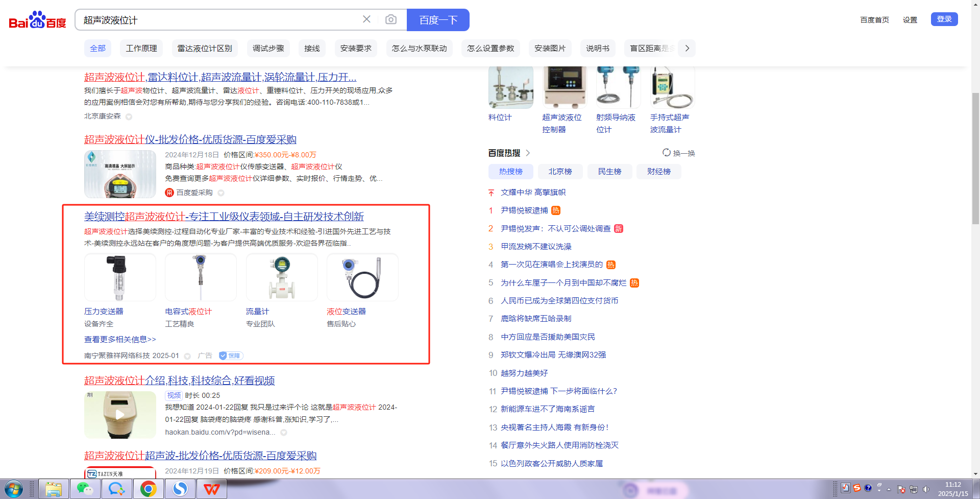Click 查看更多相关信息>> link
The height and width of the screenshot is (499, 980).
click(x=120, y=340)
